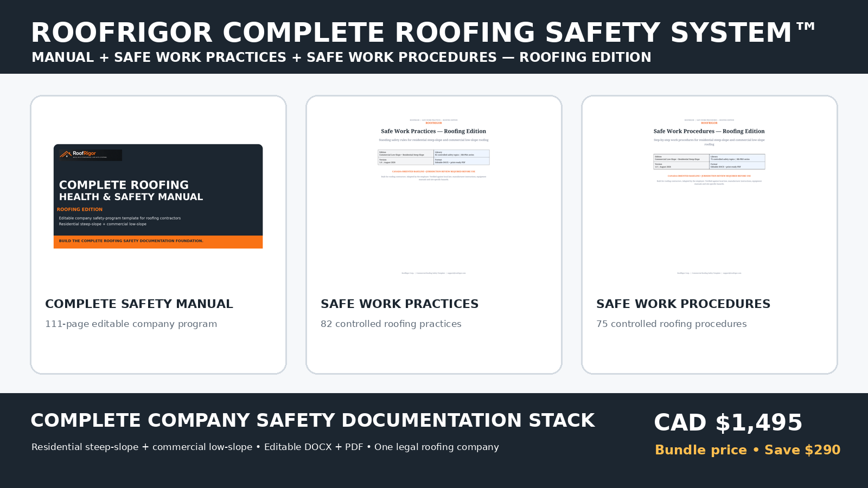
Task: Click 'Editable company safety-program template' cover text
Action: click(x=120, y=218)
